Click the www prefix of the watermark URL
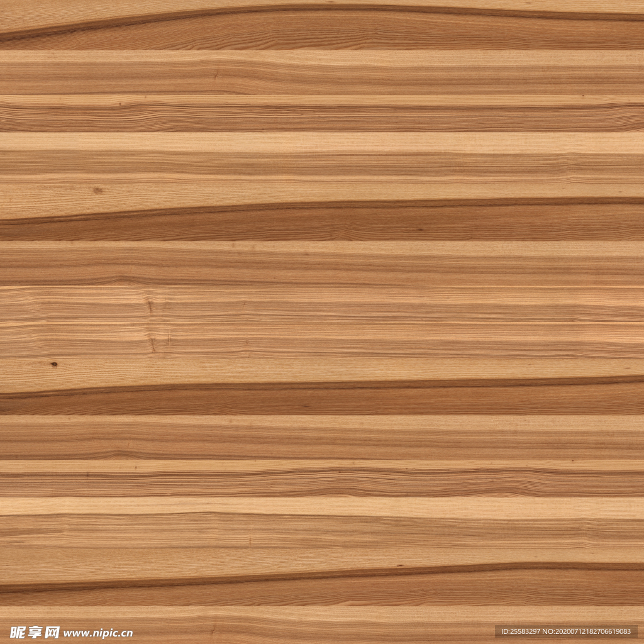Image resolution: width=644 pixels, height=644 pixels. [x=74, y=633]
